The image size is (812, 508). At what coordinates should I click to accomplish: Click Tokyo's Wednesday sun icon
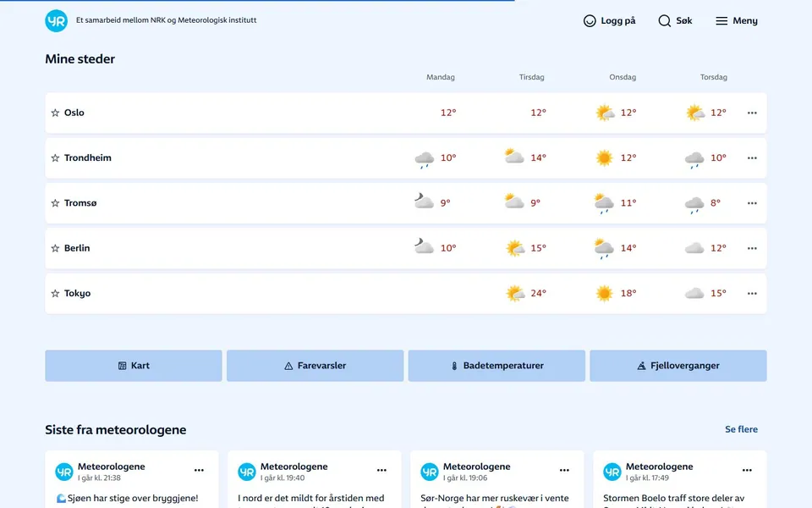(604, 293)
